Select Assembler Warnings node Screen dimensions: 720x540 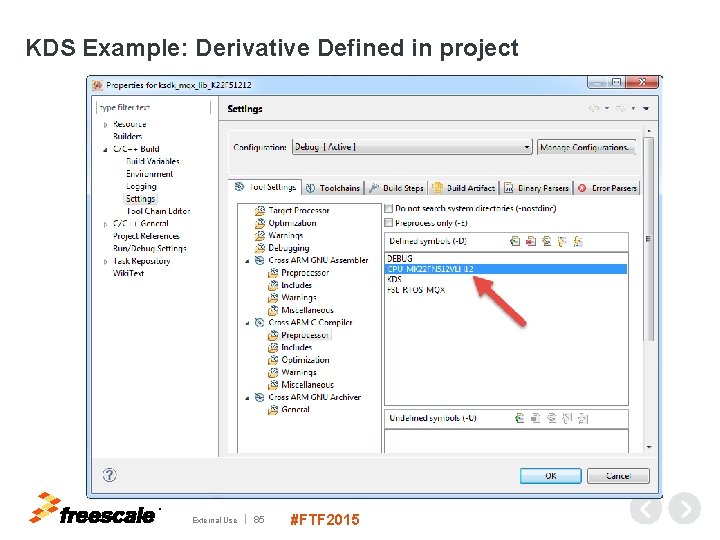click(x=292, y=298)
